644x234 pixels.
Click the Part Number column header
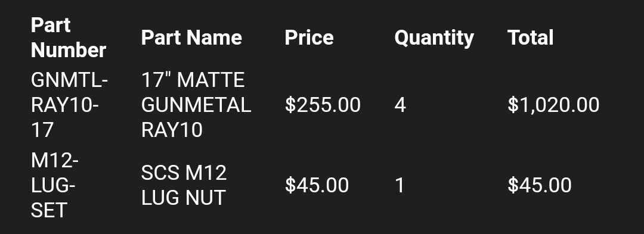coord(68,38)
